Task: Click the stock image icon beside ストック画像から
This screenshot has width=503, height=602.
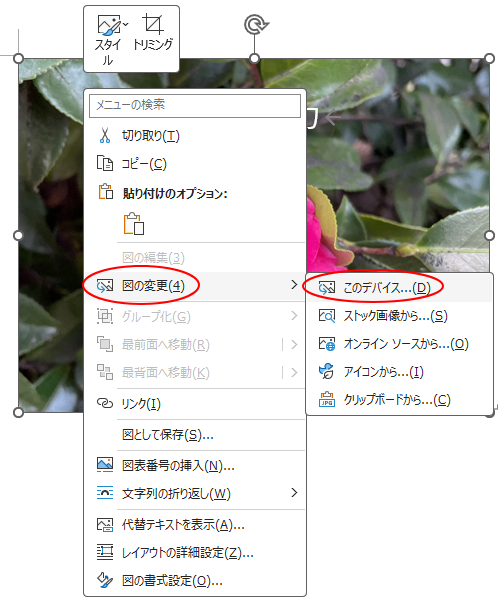Action: point(327,316)
